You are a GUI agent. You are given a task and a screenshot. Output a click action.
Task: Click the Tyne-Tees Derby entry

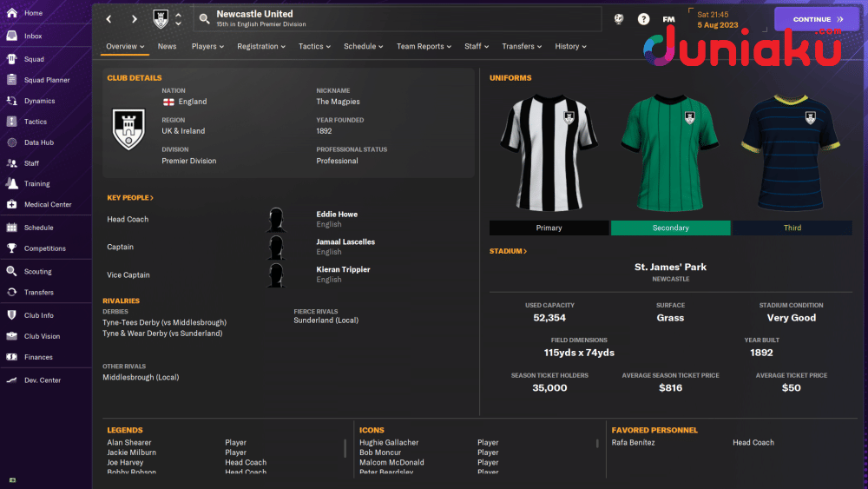click(x=164, y=322)
